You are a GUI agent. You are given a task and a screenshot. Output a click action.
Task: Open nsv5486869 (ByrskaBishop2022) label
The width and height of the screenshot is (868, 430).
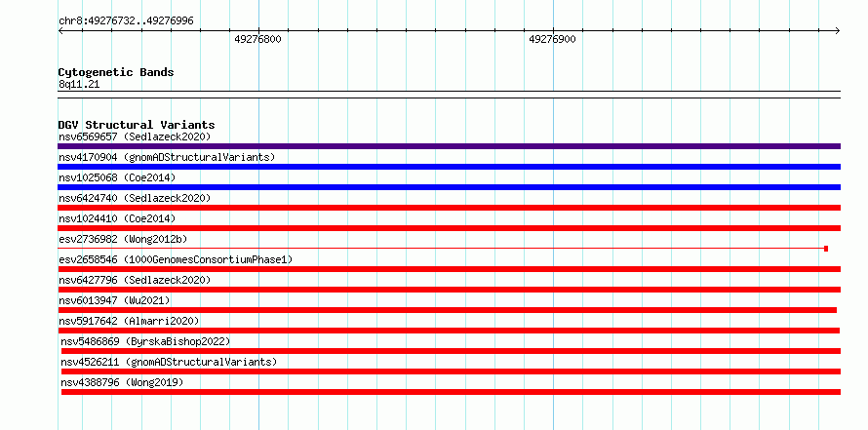145,341
